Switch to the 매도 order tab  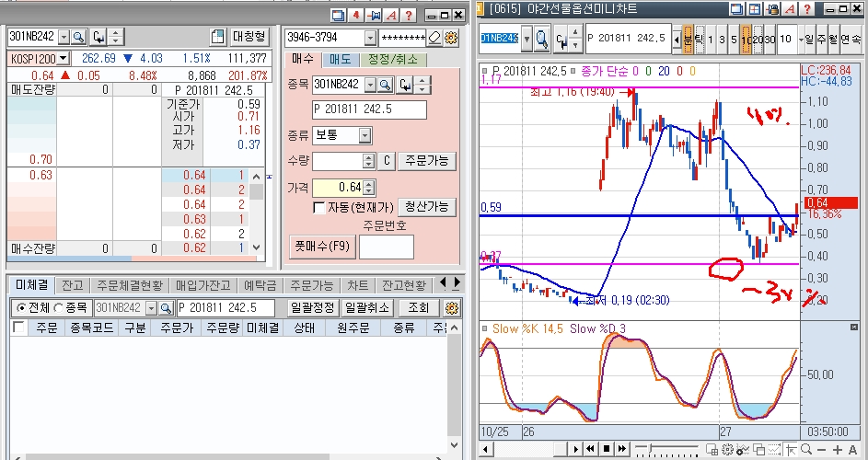[x=340, y=59]
